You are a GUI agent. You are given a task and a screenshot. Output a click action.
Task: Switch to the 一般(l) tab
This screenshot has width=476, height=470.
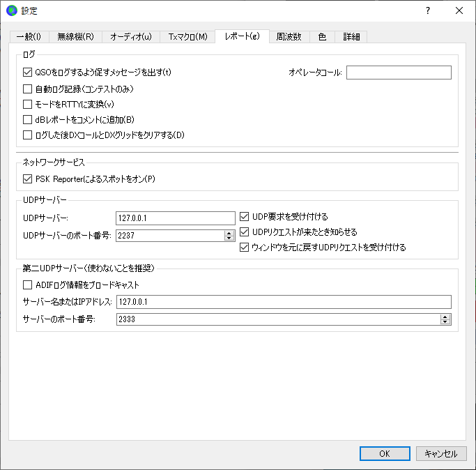(x=29, y=37)
